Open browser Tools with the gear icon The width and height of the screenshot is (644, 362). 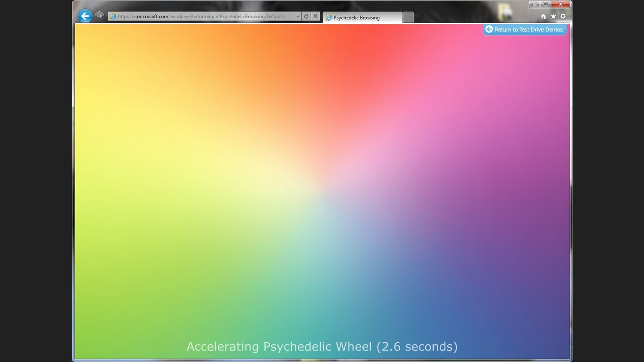pyautogui.click(x=563, y=16)
